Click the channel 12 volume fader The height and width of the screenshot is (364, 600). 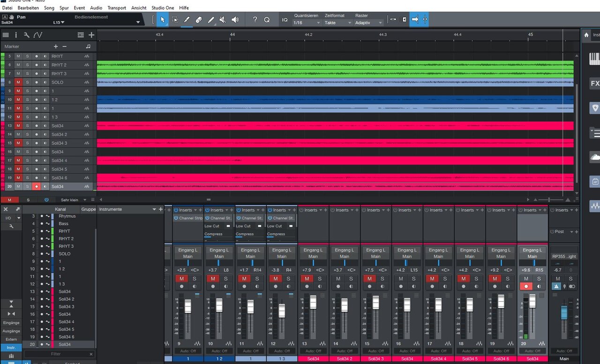[x=282, y=311]
